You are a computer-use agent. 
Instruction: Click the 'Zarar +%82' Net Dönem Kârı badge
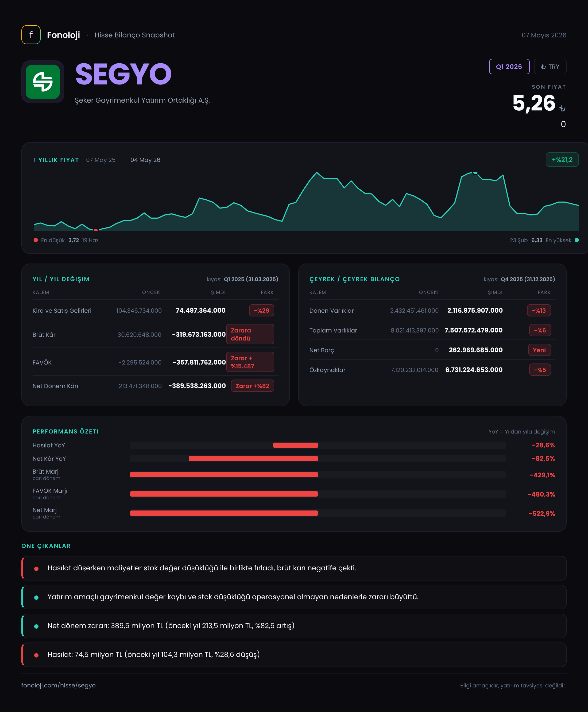(x=252, y=386)
